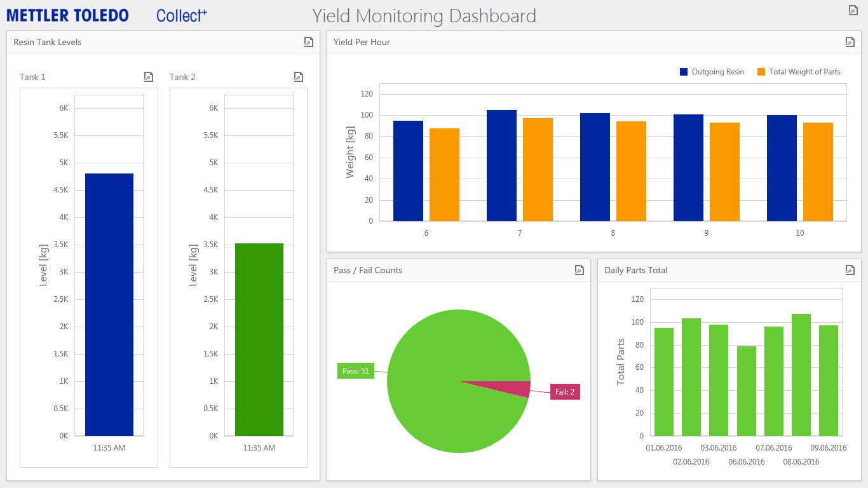Screen dimensions: 868x488
Task: Select the Outgoing Resin bar for hour 6
Action: [x=408, y=171]
